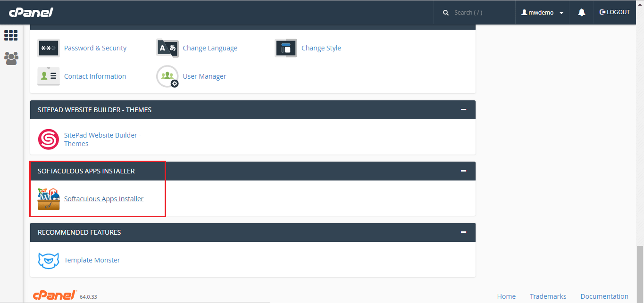
Task: Click the Change Language icon
Action: (167, 48)
